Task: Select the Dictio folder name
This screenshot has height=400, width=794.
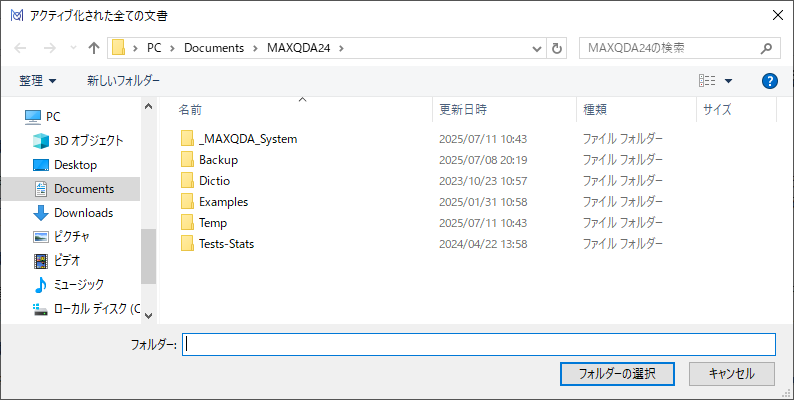Action: (214, 181)
